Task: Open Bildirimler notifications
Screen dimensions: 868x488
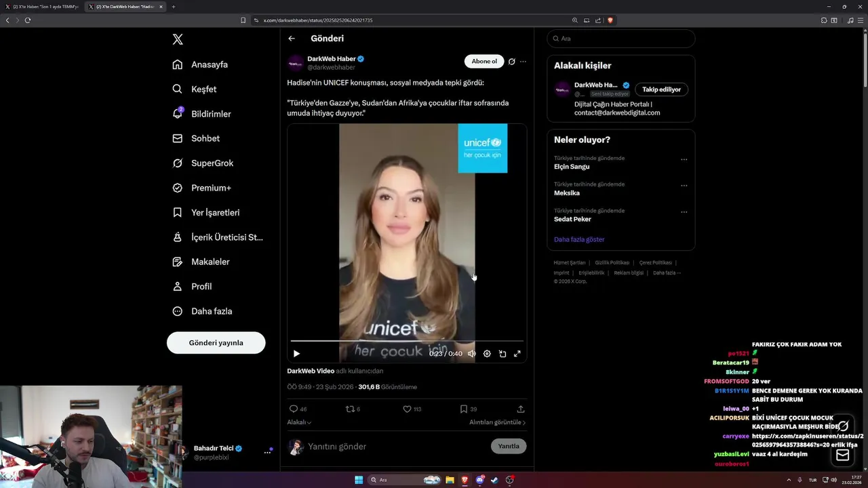Action: tap(201, 114)
